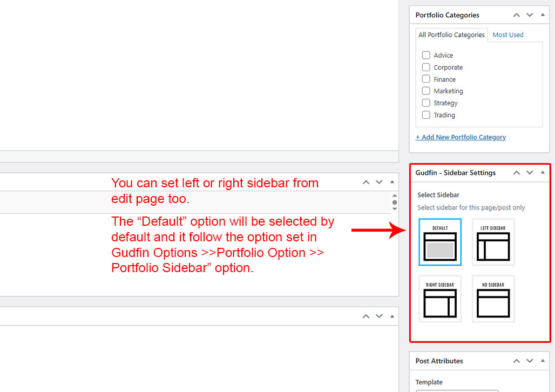Toggle the Post Attributes panel
Screen dimensions: 555x392
coord(543,361)
